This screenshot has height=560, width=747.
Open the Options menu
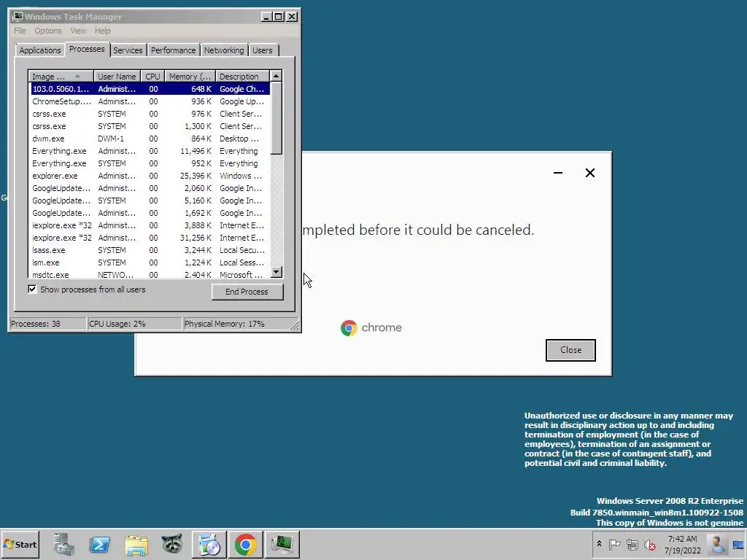48,31
